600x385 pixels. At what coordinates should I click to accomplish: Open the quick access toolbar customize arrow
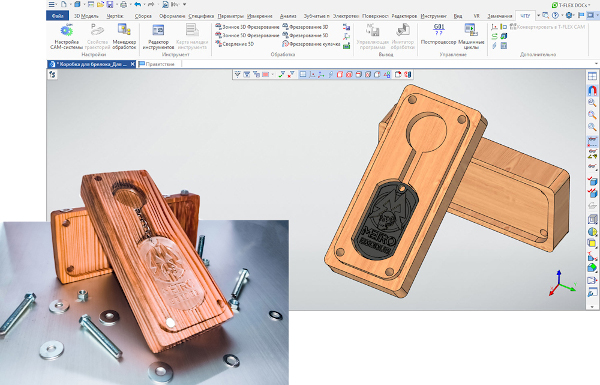[x=184, y=5]
